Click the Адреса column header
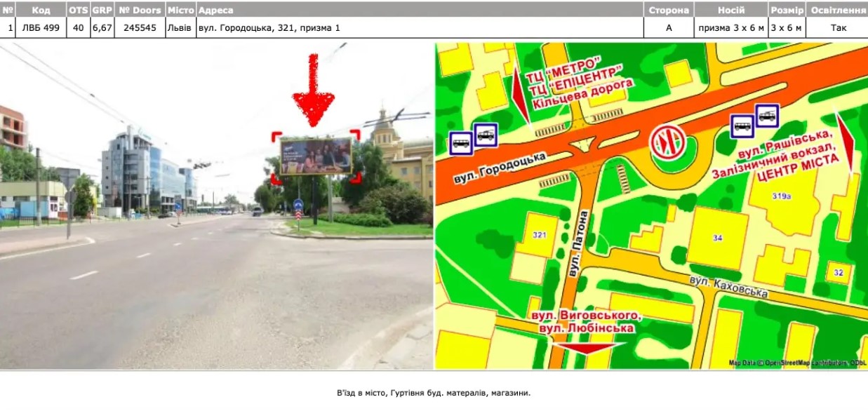Image resolution: width=868 pixels, height=411 pixels. (x=216, y=11)
